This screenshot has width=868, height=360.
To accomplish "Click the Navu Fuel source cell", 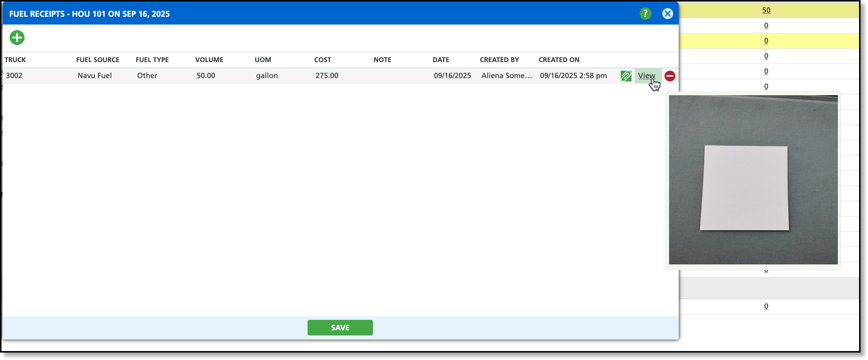I will pyautogui.click(x=94, y=75).
